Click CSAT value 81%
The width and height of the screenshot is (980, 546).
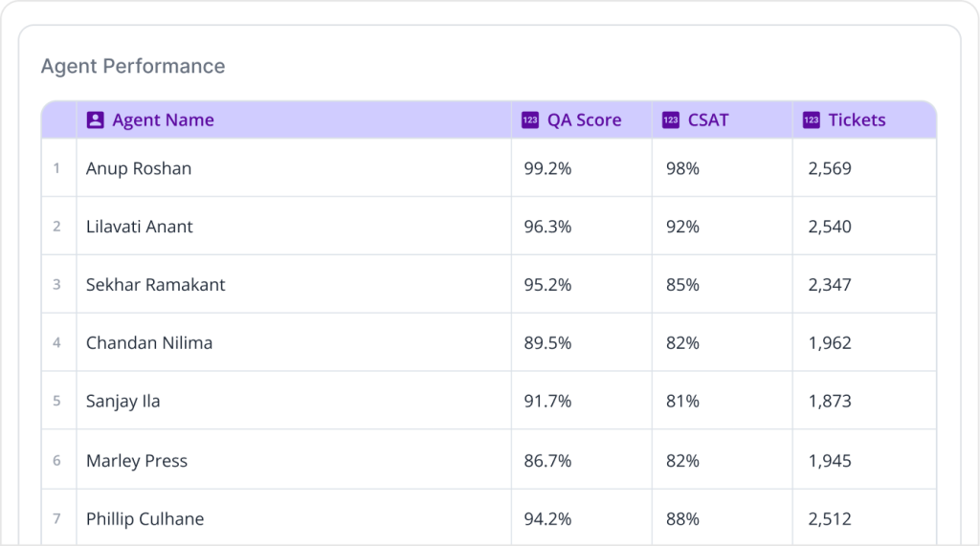(682, 401)
